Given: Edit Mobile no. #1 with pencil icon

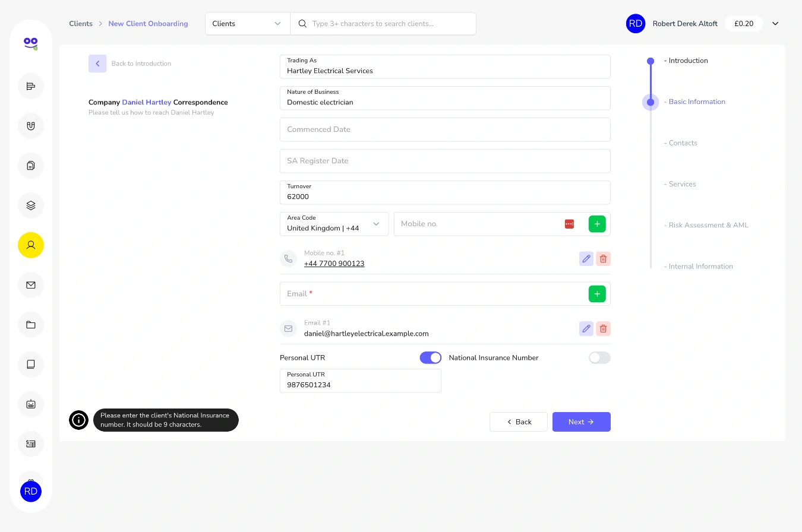Looking at the screenshot, I should [586, 259].
